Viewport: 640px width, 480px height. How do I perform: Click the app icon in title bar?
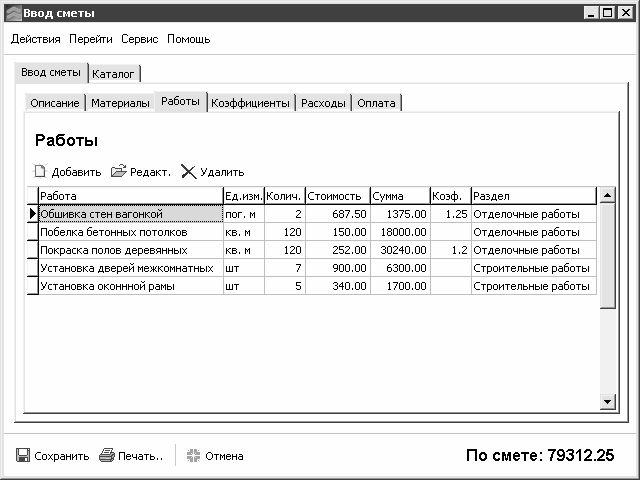click(x=11, y=12)
